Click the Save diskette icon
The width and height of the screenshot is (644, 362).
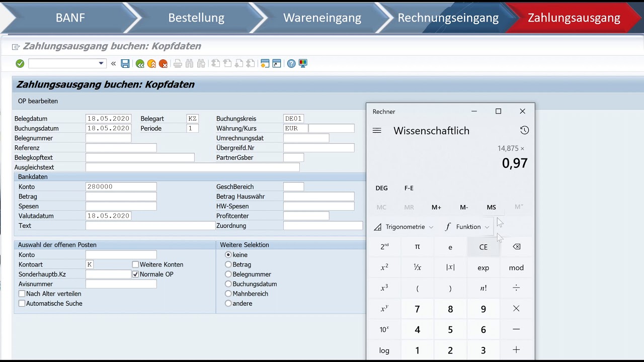125,63
